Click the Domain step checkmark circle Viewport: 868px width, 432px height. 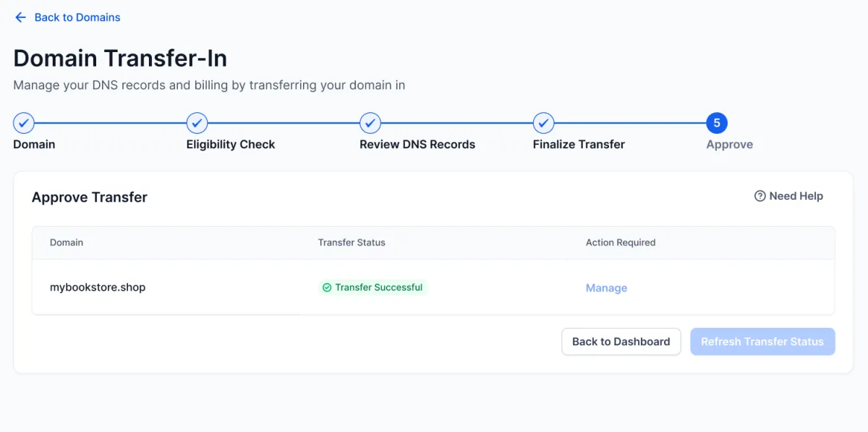coord(24,123)
